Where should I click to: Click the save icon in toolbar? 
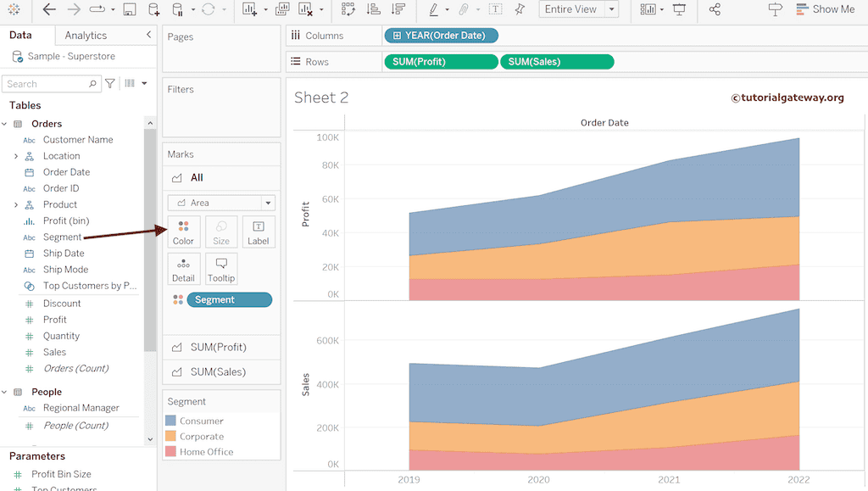(129, 9)
